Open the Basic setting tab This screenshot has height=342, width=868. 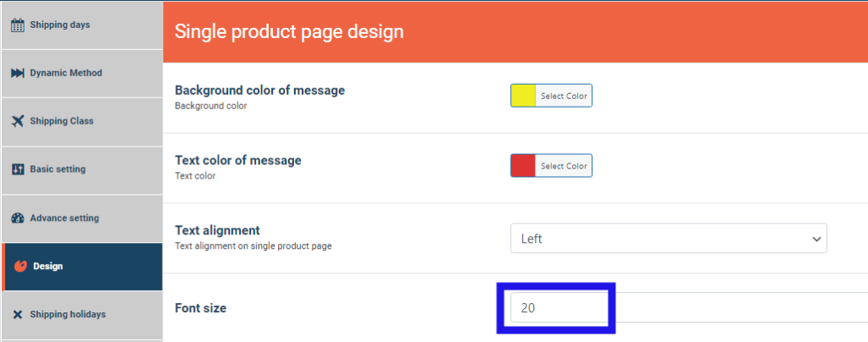[x=58, y=169]
